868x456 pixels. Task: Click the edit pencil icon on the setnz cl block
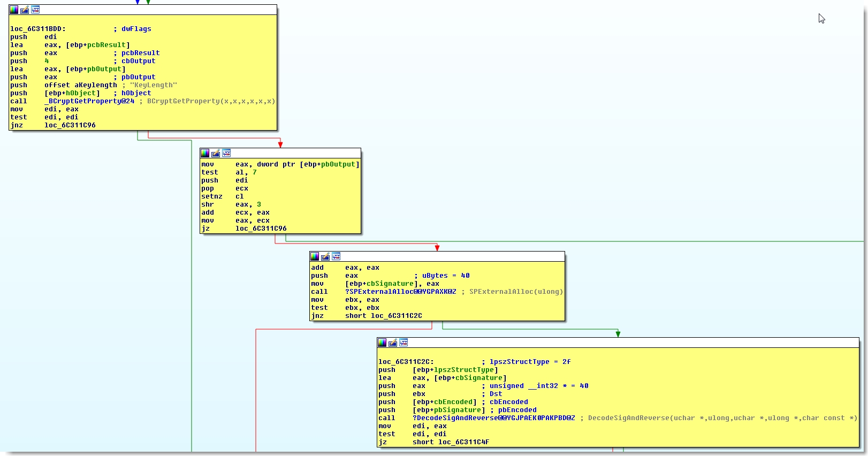[216, 153]
